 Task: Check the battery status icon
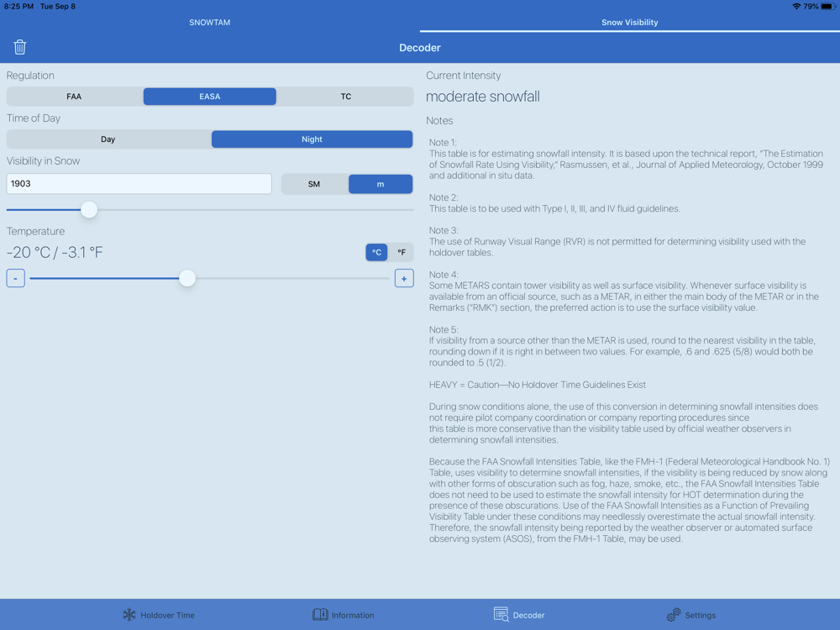828,7
